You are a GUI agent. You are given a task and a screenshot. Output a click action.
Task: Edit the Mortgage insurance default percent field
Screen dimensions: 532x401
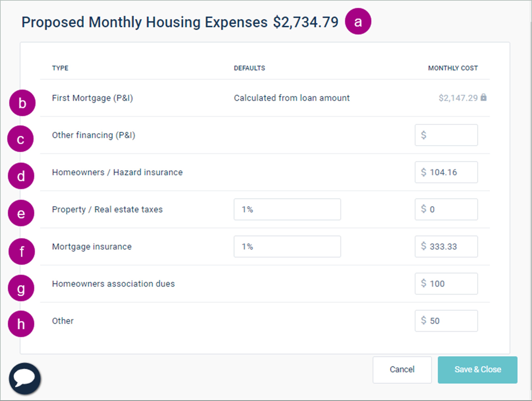click(287, 247)
